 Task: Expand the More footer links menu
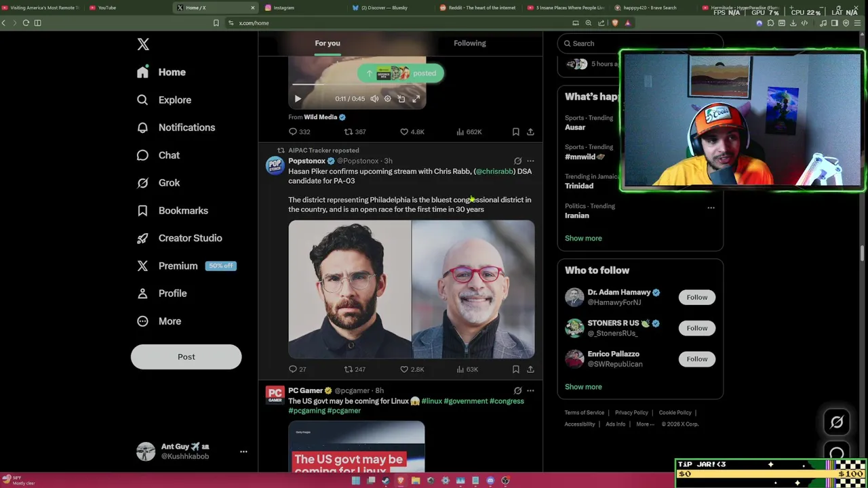(645, 424)
